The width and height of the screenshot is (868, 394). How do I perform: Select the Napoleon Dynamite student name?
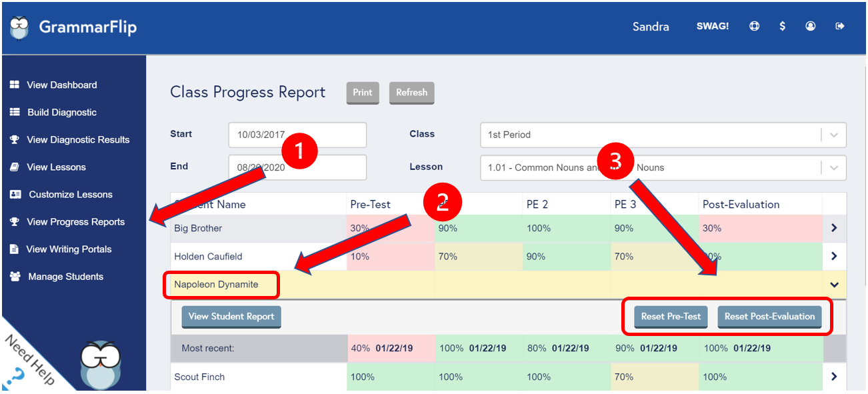click(x=216, y=285)
